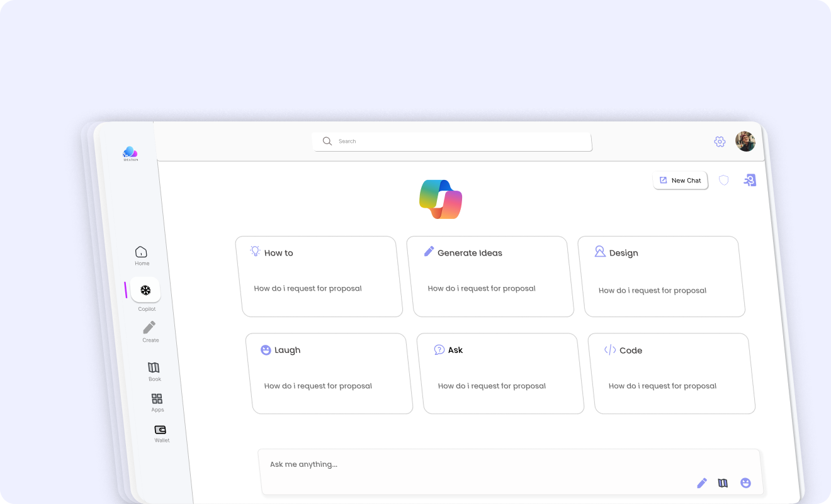Pick the Design suggestion card
This screenshot has width=831, height=504.
point(661,276)
